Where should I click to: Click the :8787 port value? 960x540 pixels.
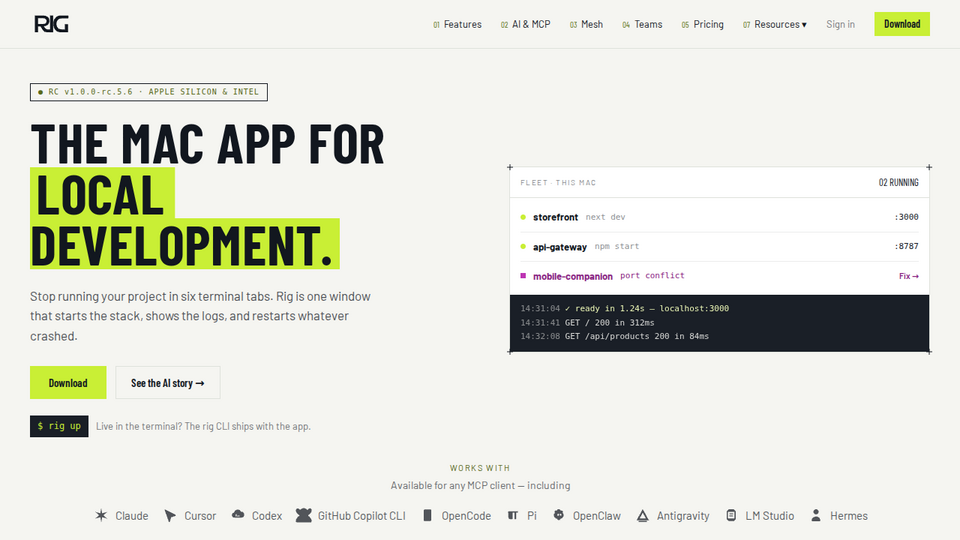[x=906, y=246]
